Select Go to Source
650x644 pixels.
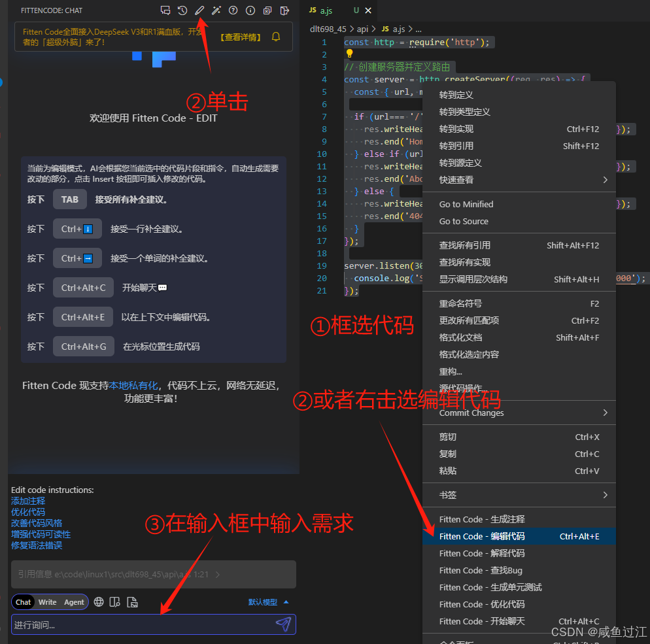click(519, 221)
